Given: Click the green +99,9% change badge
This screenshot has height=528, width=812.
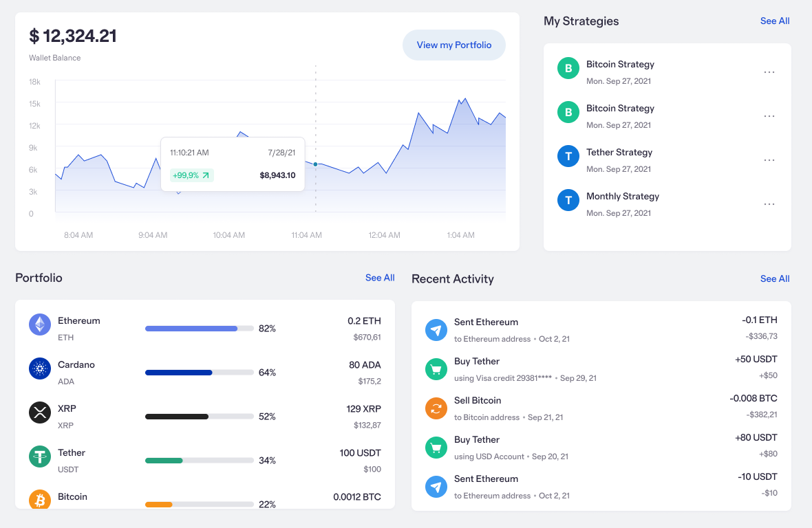Looking at the screenshot, I should 191,175.
